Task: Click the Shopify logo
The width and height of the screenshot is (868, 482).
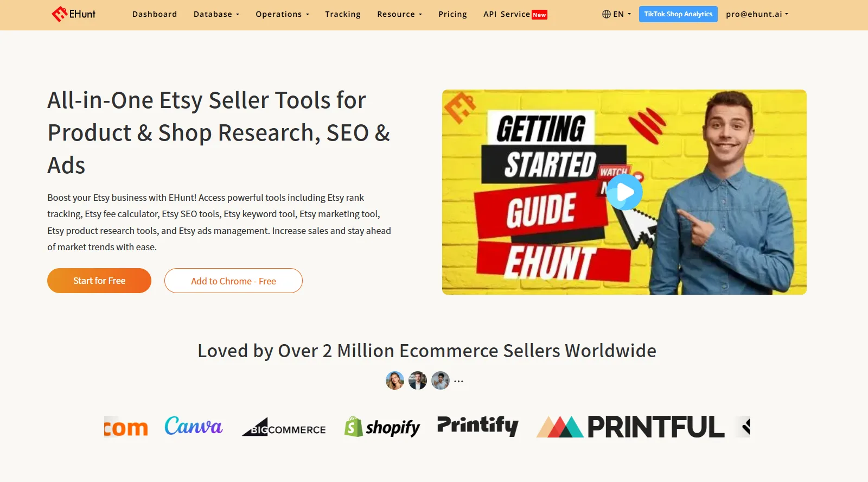Action: pyautogui.click(x=382, y=427)
